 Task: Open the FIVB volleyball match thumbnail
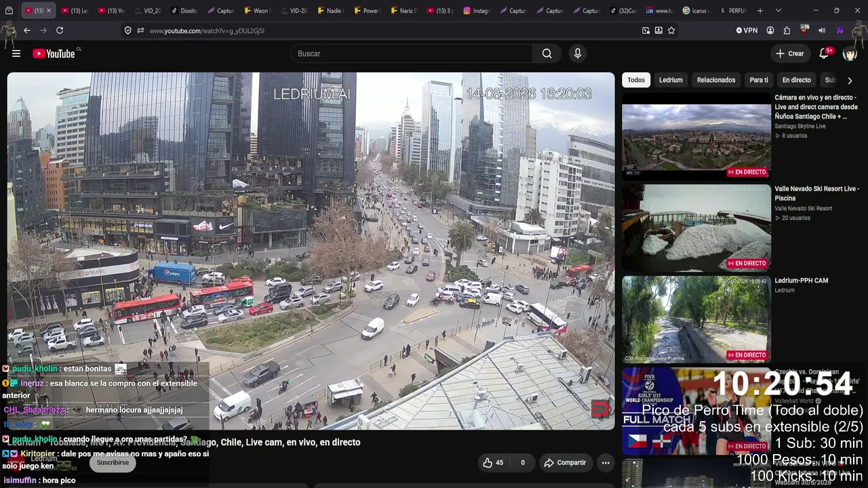click(696, 410)
